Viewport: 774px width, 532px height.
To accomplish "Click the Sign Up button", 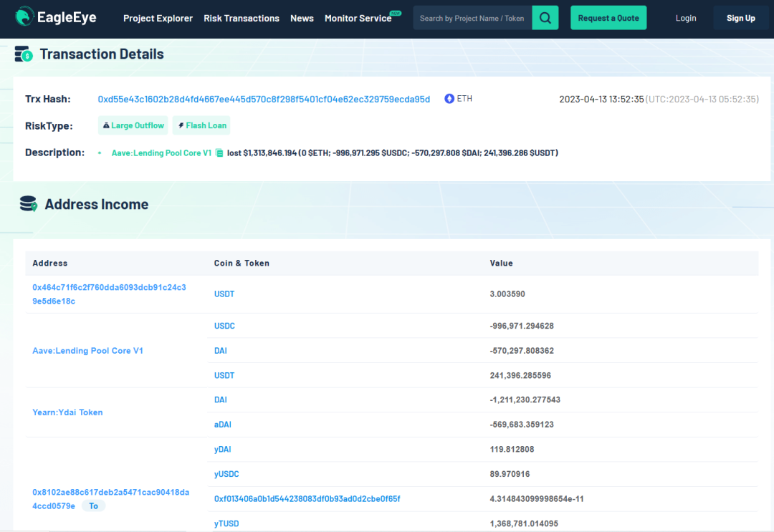I will coord(740,19).
